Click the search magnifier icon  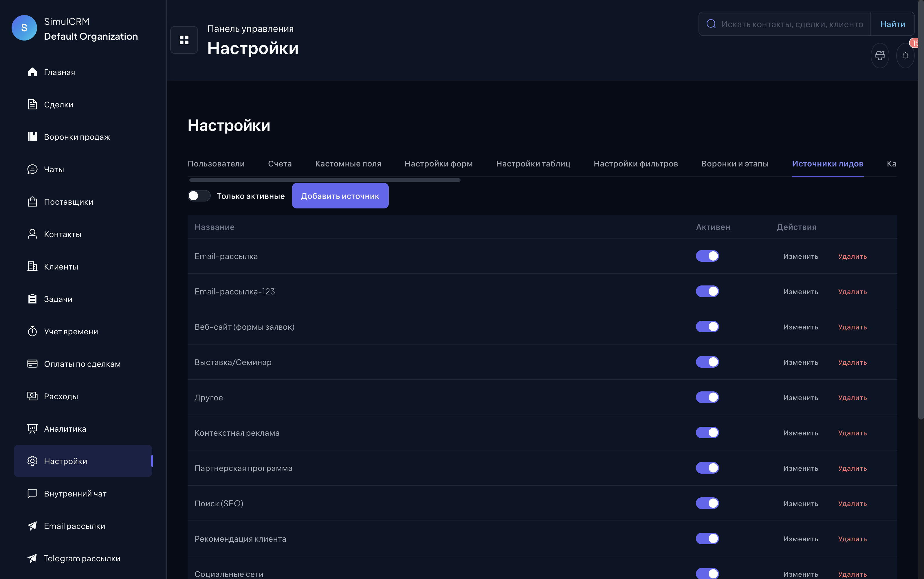(x=711, y=24)
